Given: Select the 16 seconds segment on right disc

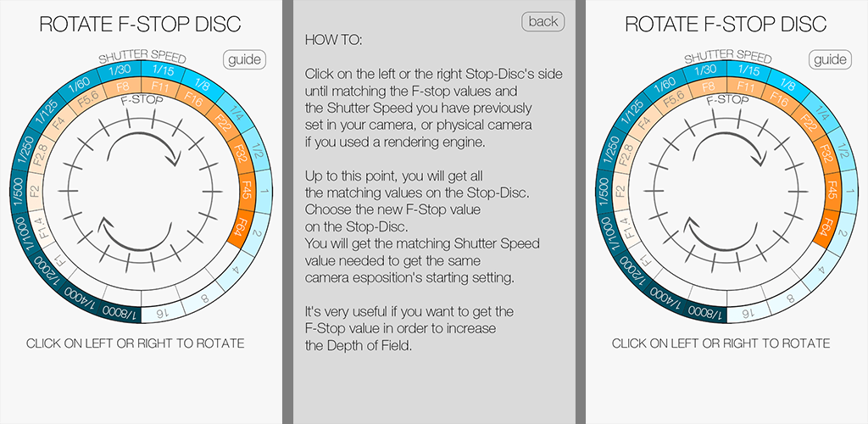Looking at the screenshot, I should [x=747, y=314].
